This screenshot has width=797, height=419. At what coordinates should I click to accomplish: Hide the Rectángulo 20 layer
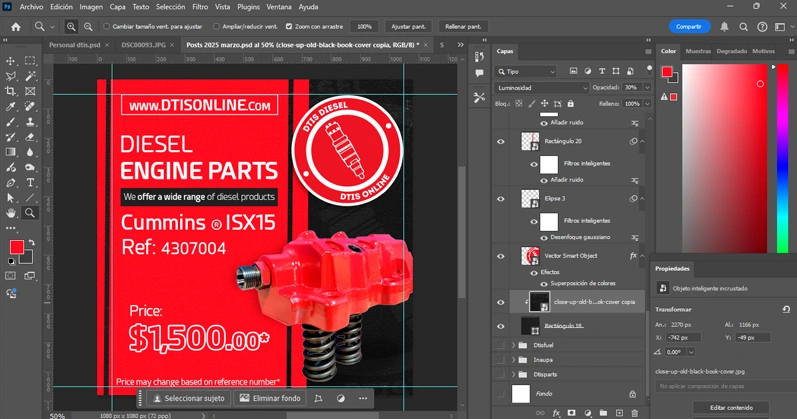pos(501,142)
